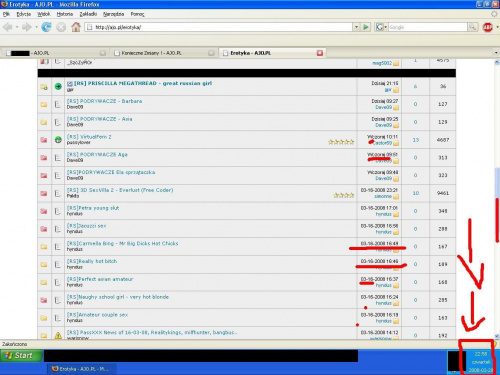Viewport: 500px width, 375px height.
Task: Open the Historia menu
Action: (65, 14)
